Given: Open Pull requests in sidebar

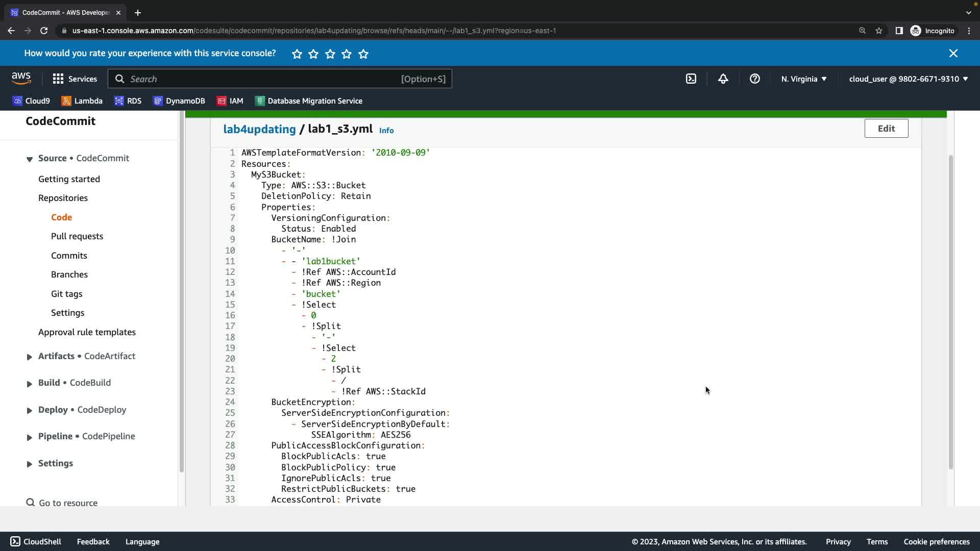Looking at the screenshot, I should 77,236.
